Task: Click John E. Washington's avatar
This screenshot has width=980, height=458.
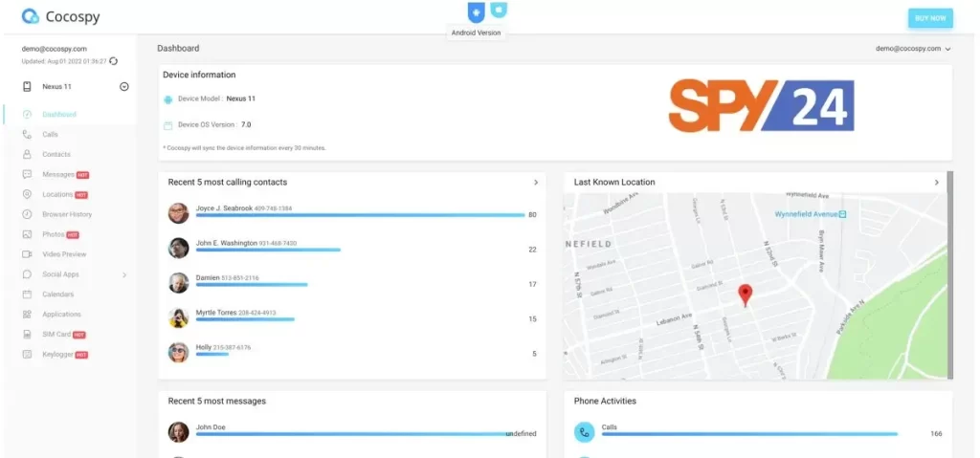Action: [x=178, y=248]
